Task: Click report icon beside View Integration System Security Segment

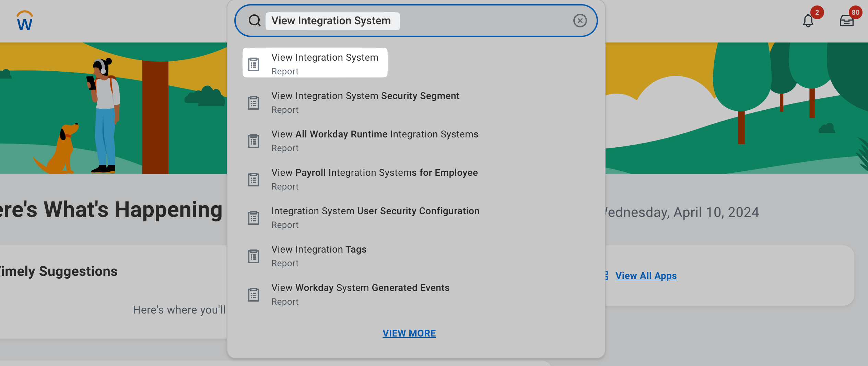Action: (x=254, y=103)
